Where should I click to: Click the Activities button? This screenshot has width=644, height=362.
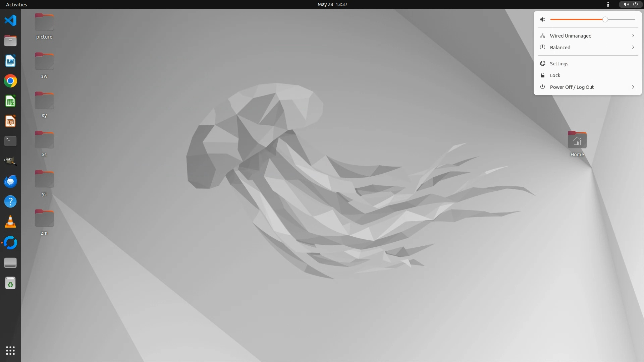(x=16, y=4)
